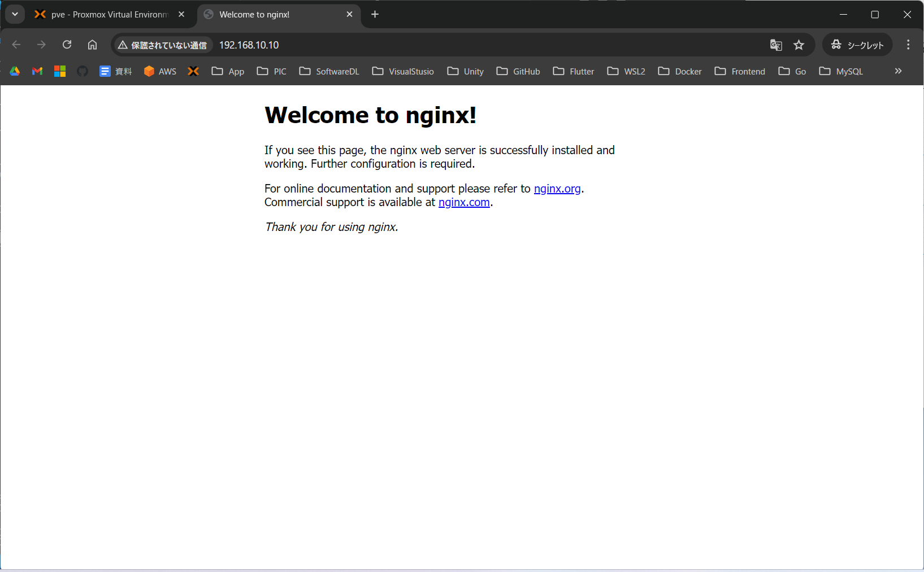Viewport: 924px width, 572px height.
Task: Open the Proxmox bookmark icon
Action: (x=193, y=71)
